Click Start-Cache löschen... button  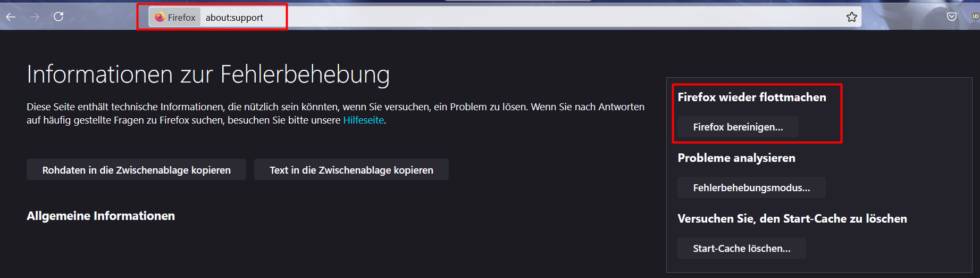(x=741, y=248)
